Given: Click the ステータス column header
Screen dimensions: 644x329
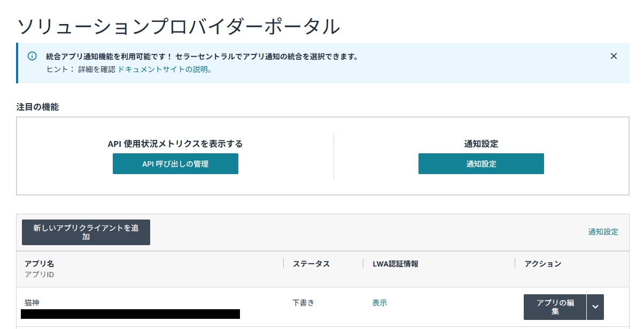Looking at the screenshot, I should (x=311, y=263).
